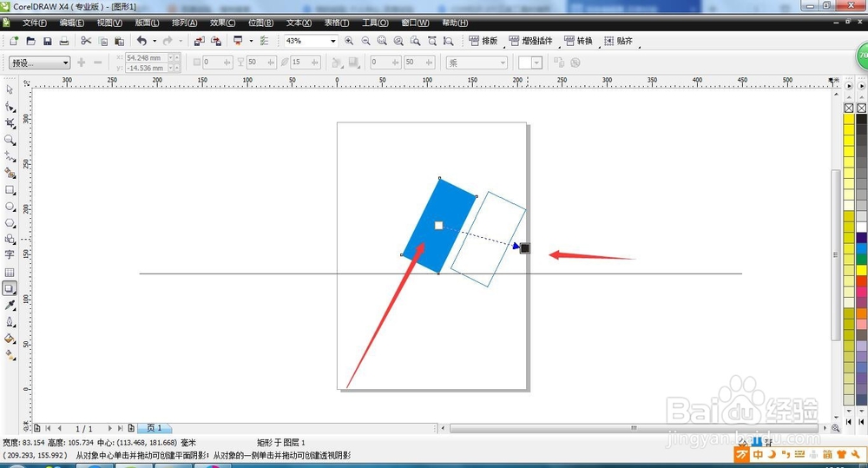Screen dimensions: 868x468
Task: Select the interactive Drop Shadow tool
Action: coord(10,288)
